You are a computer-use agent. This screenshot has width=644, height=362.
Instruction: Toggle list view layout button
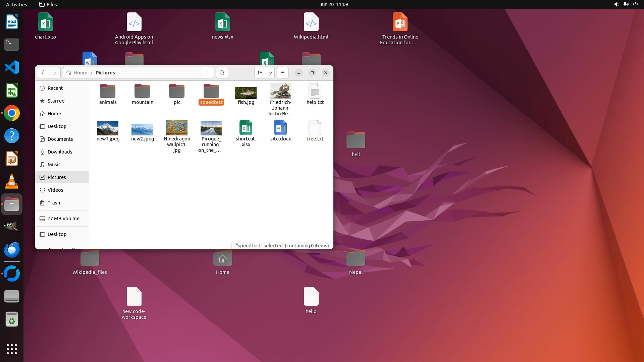[x=260, y=73]
